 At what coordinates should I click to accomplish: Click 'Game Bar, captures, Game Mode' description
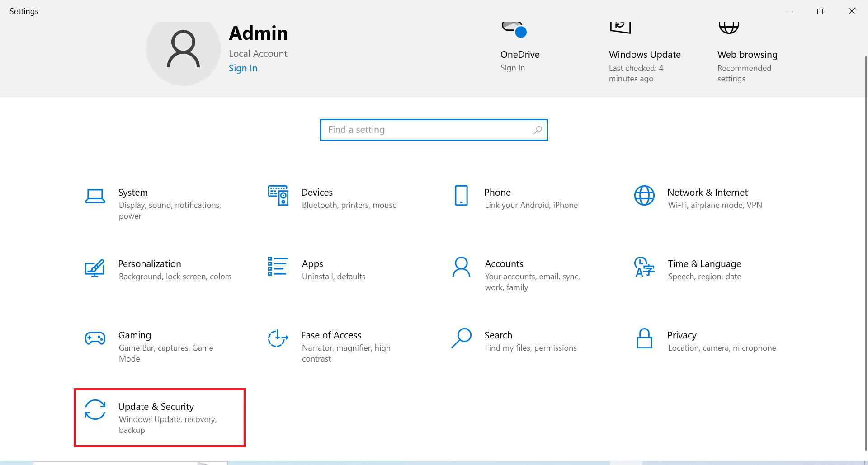pos(165,353)
